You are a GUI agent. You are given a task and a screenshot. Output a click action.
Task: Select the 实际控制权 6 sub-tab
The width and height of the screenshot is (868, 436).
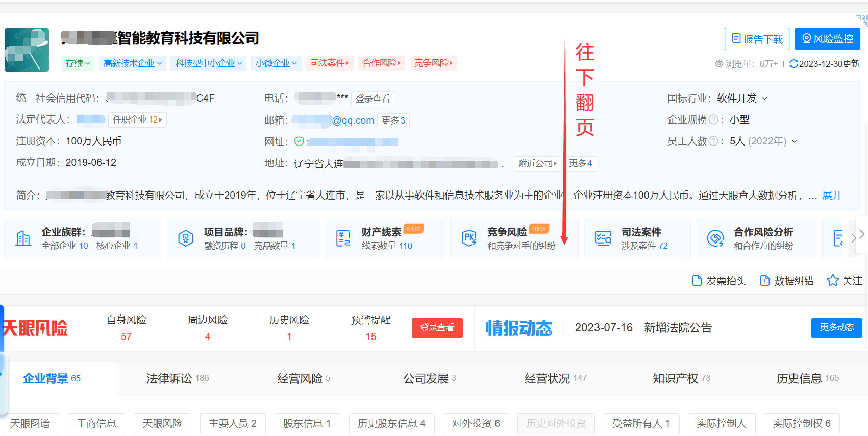click(802, 424)
